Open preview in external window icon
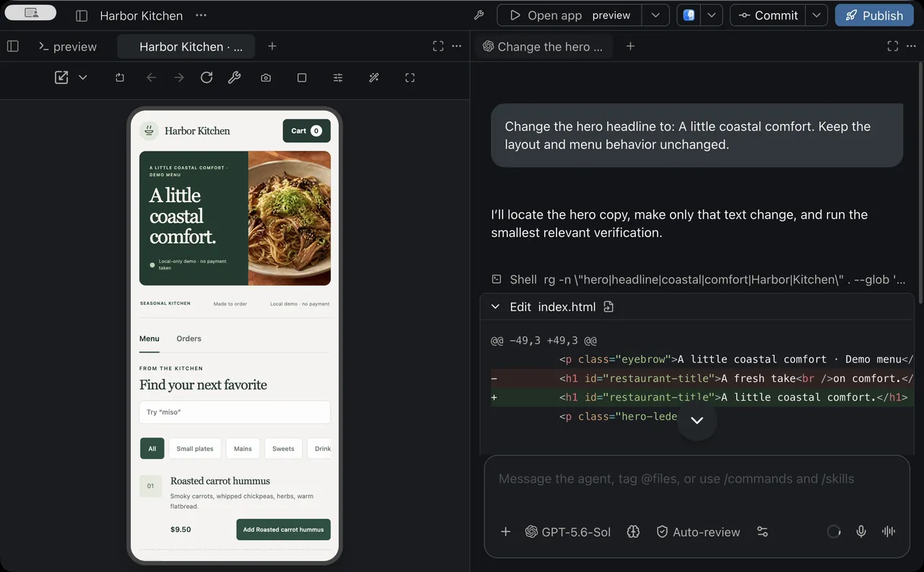924x572 pixels. [61, 77]
